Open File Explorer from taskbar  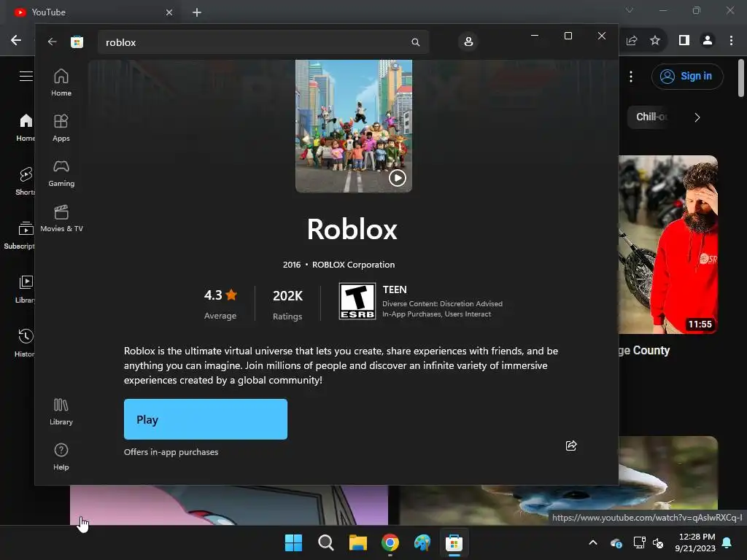(357, 542)
